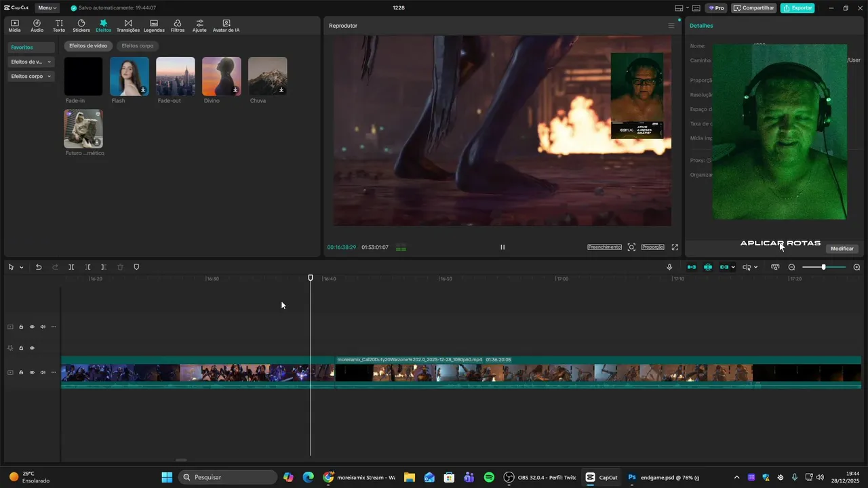Undo the last timeline action

39,267
